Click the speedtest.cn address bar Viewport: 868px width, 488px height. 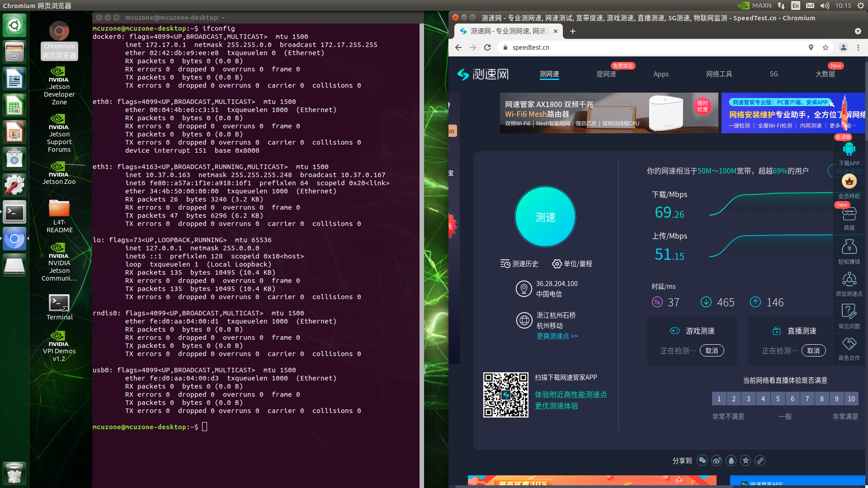click(x=656, y=47)
